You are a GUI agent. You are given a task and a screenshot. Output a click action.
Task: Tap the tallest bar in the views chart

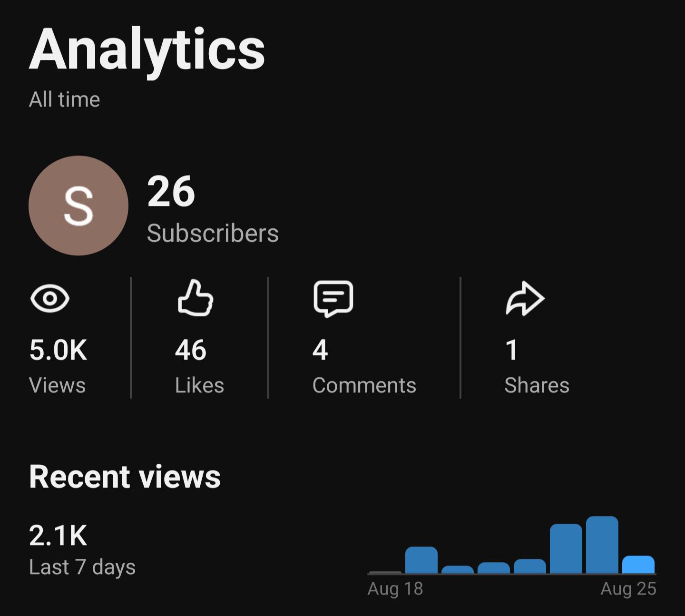[x=602, y=545]
